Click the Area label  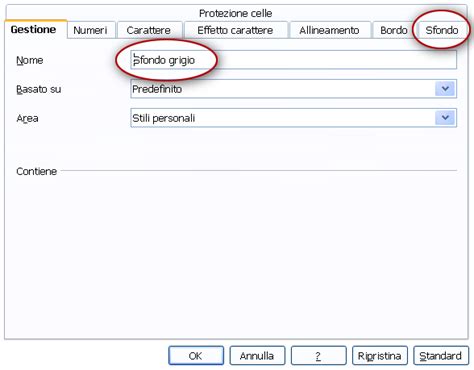pyautogui.click(x=27, y=118)
